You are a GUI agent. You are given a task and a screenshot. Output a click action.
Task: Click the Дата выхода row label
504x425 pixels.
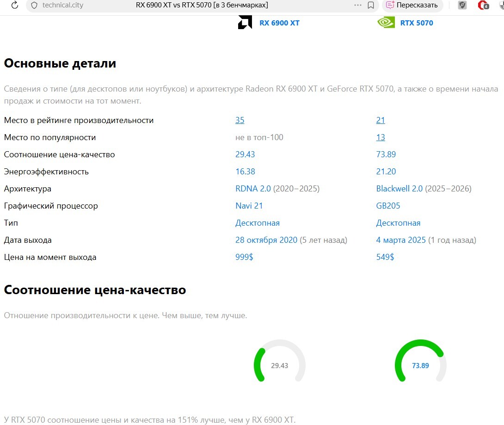[28, 240]
